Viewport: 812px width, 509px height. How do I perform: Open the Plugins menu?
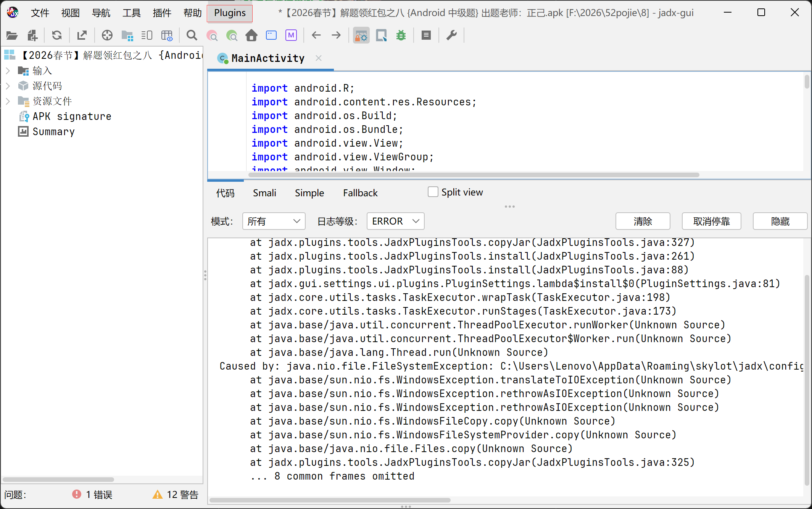[x=230, y=13]
